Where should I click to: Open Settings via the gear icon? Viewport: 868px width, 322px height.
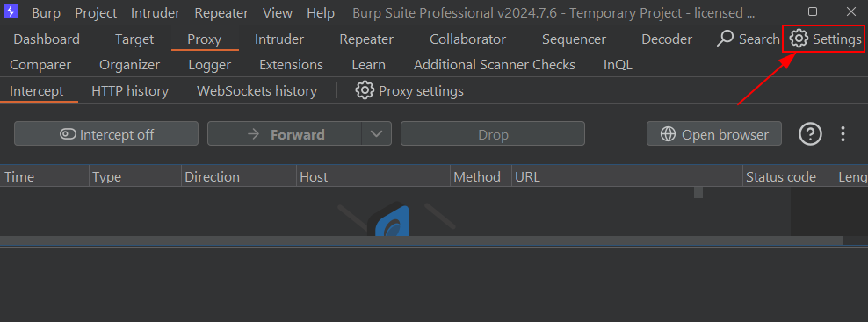pos(799,39)
